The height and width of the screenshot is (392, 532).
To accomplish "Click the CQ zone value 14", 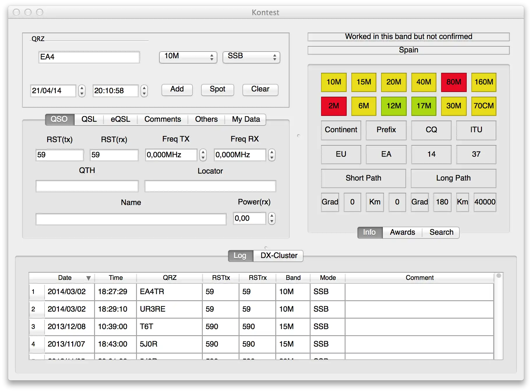I will point(431,154).
